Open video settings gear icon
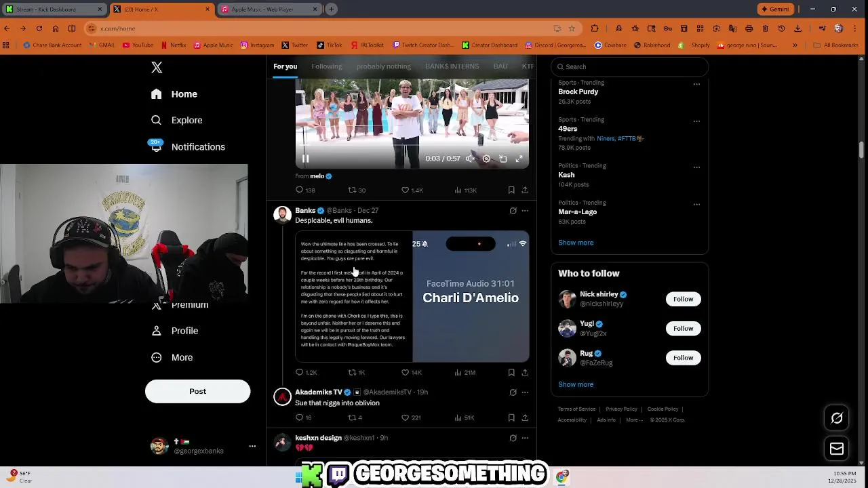This screenshot has height=488, width=868. [x=486, y=159]
